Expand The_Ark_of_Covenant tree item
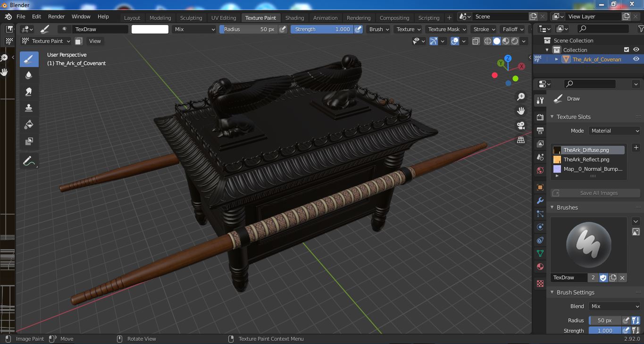The height and width of the screenshot is (344, 644). (557, 59)
